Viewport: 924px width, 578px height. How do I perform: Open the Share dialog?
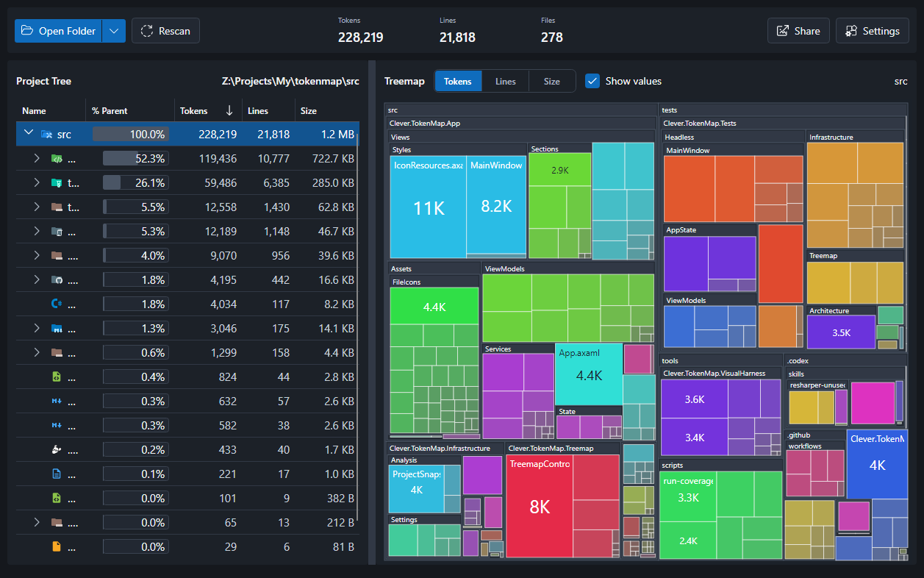pos(798,30)
